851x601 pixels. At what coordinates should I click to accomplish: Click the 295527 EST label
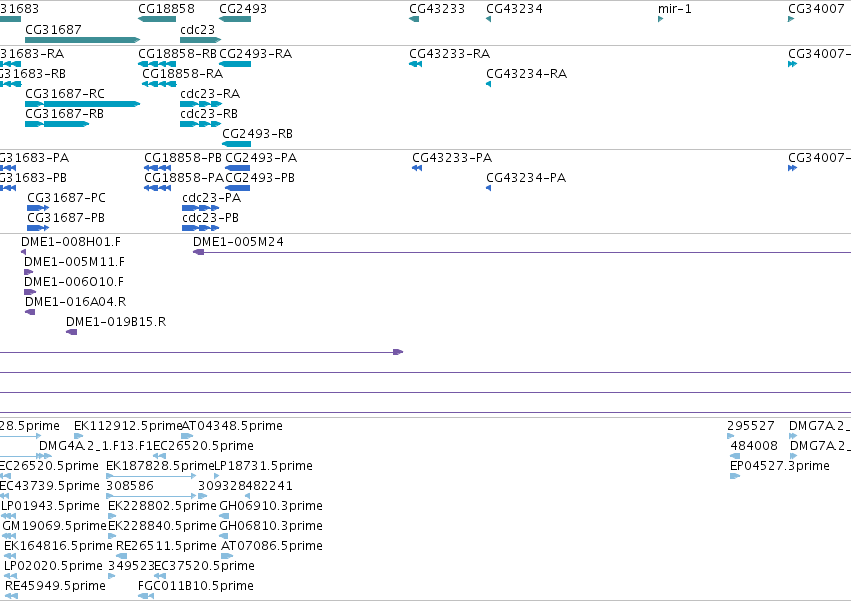tap(751, 426)
